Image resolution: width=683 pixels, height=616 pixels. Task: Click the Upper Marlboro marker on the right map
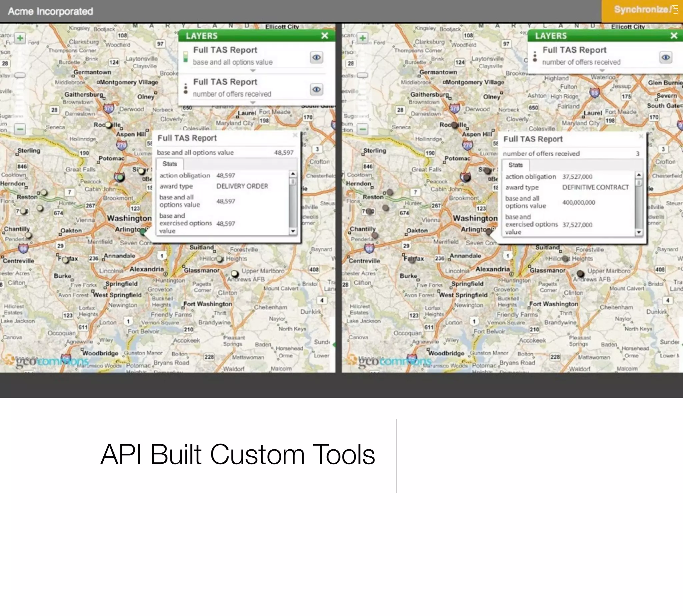[580, 273]
